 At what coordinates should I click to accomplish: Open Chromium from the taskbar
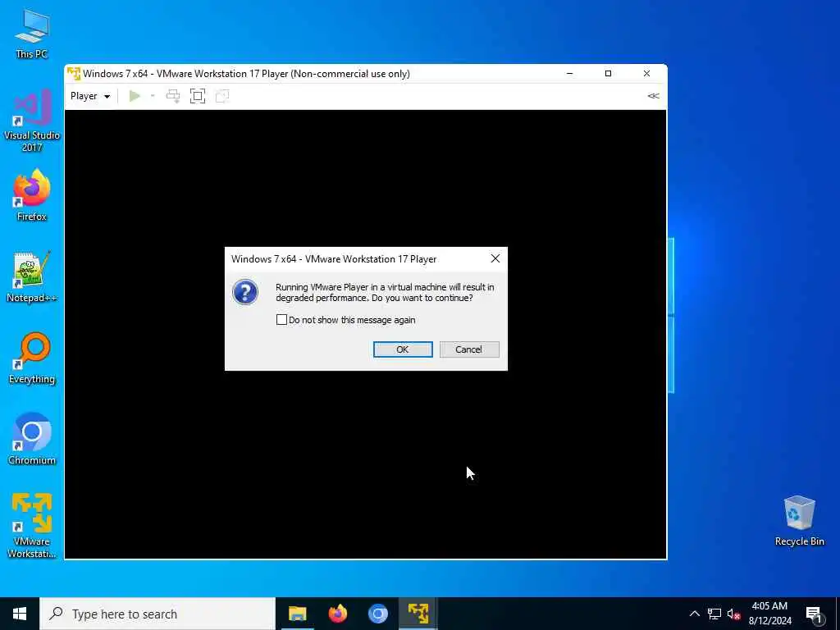(377, 614)
